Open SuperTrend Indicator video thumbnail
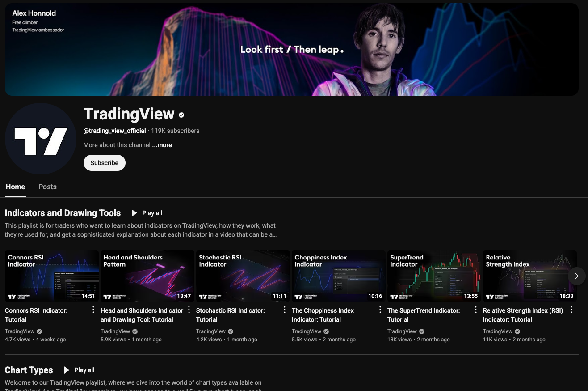The image size is (588, 391). (434, 276)
